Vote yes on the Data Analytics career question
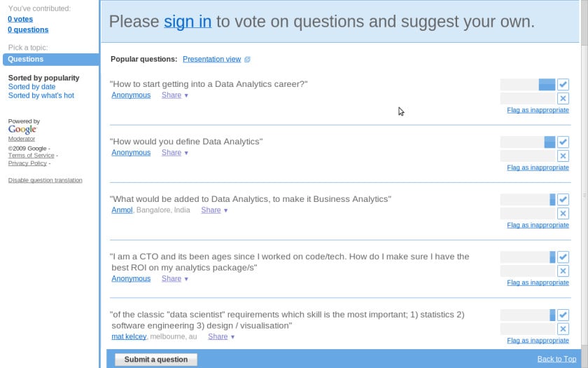 point(563,85)
